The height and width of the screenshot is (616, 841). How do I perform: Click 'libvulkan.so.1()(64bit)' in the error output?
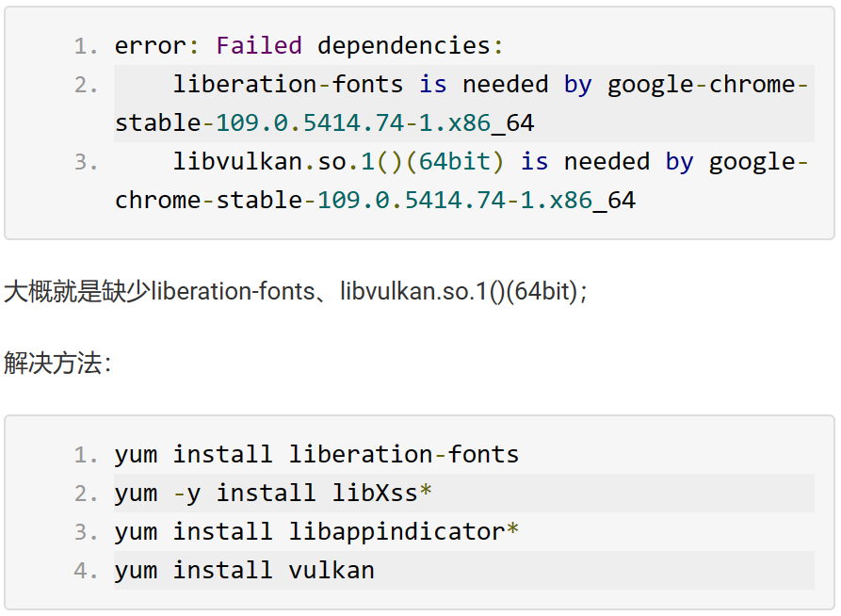point(339,162)
